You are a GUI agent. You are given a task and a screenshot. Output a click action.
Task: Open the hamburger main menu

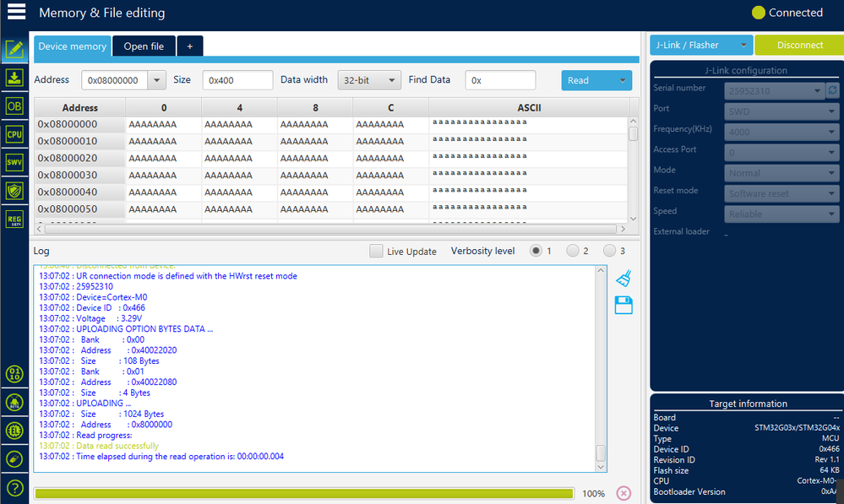pyautogui.click(x=16, y=11)
